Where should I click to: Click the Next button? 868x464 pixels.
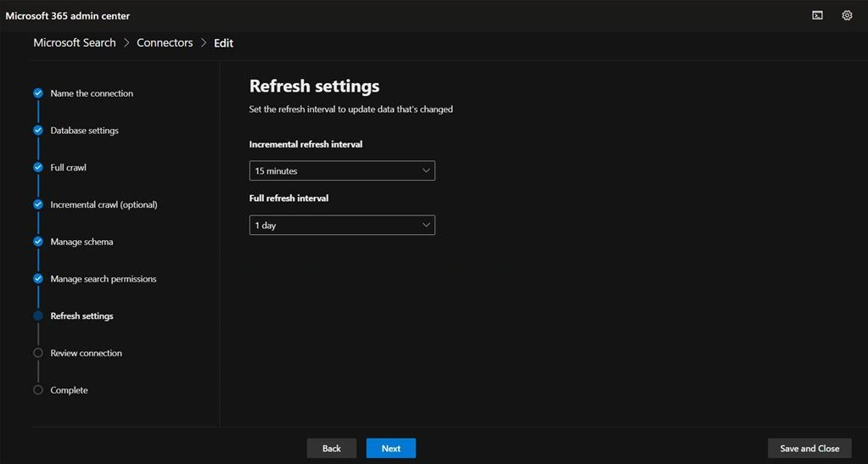(391, 449)
